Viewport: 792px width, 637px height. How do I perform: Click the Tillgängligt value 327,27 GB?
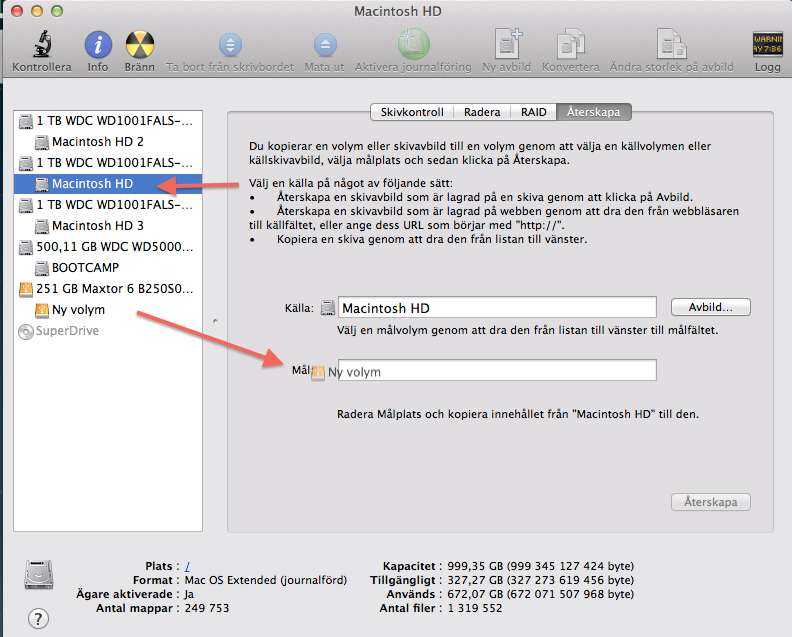coord(540,580)
